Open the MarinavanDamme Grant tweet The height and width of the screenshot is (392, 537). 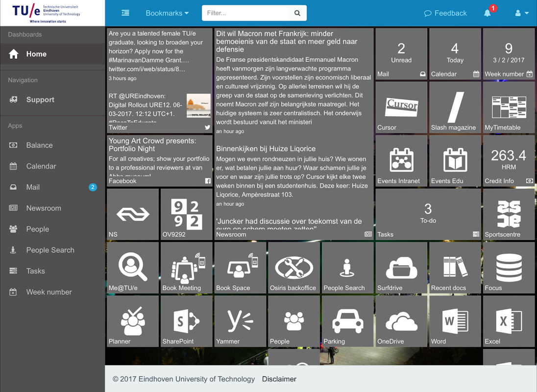pos(156,51)
